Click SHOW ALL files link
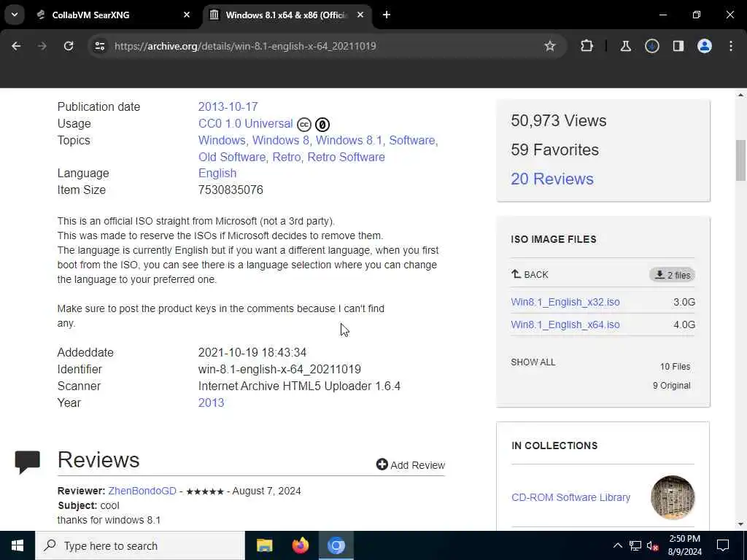The width and height of the screenshot is (747, 560). point(533,362)
